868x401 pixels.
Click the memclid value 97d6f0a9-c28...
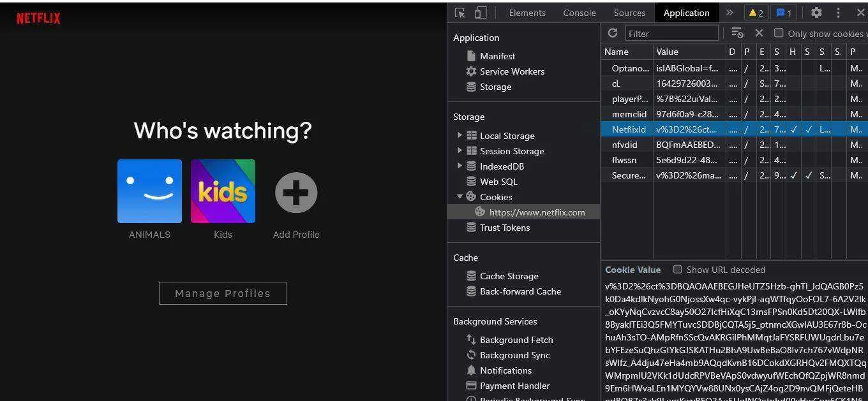[x=687, y=114]
